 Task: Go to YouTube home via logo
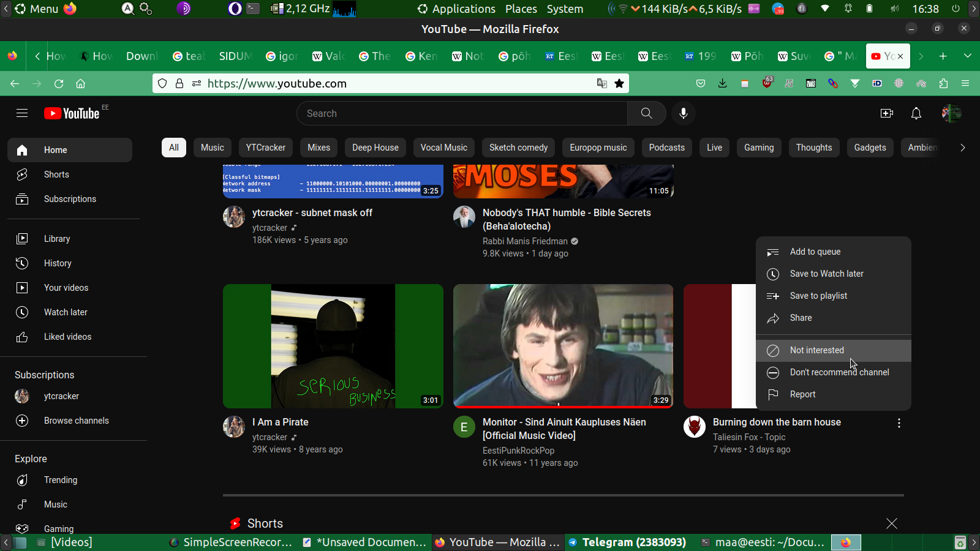point(72,113)
